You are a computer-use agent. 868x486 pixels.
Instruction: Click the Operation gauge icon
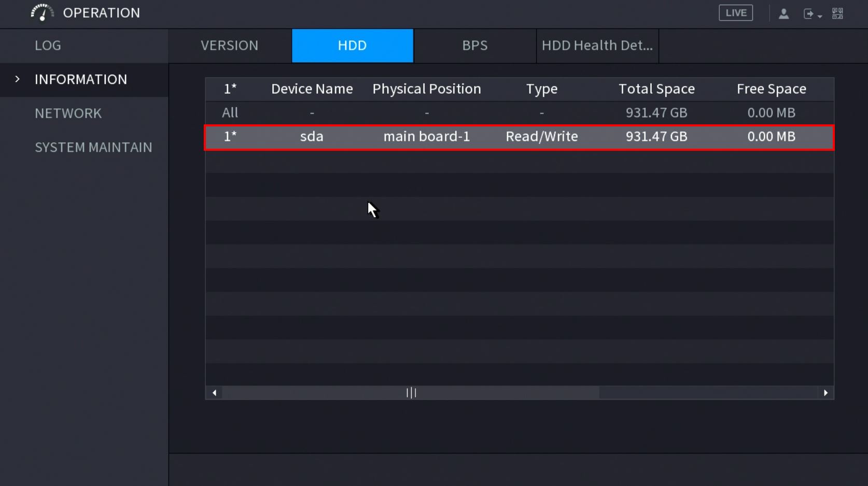point(42,12)
